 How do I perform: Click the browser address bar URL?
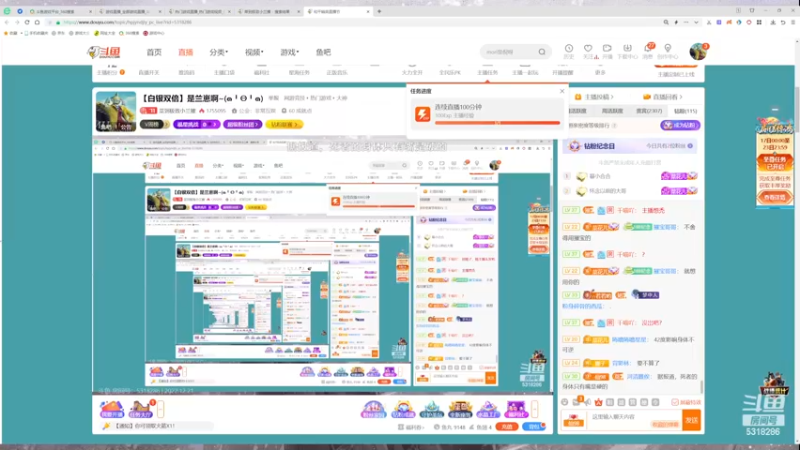tap(128, 22)
